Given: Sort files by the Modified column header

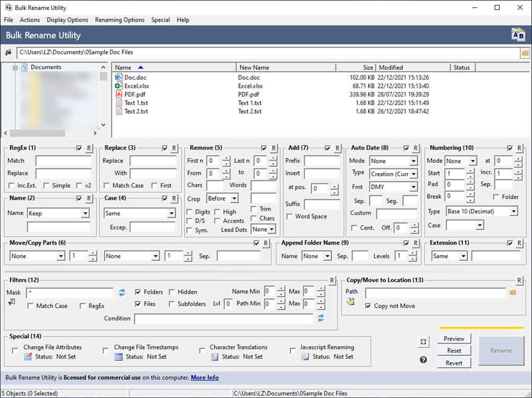Looking at the screenshot, I should [413, 67].
